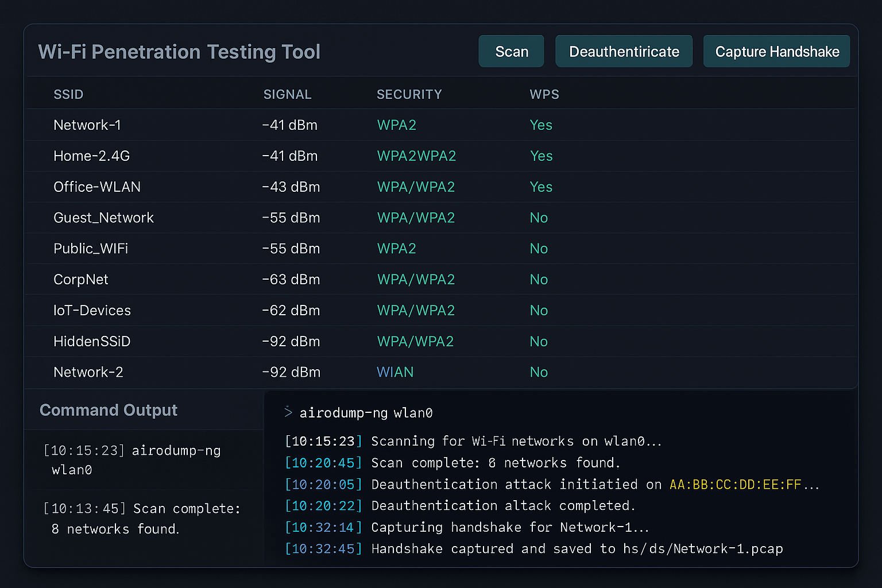
Task: Select the HiddenSSiD network
Action: (x=441, y=342)
